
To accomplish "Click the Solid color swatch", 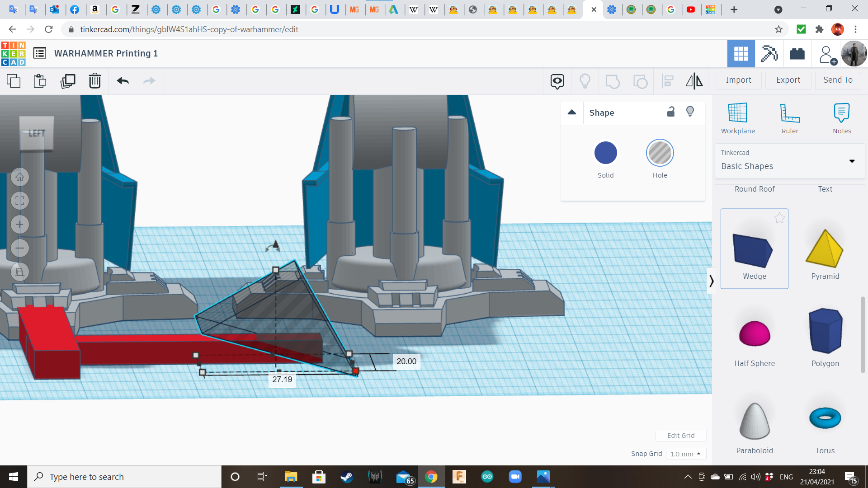I will click(605, 153).
